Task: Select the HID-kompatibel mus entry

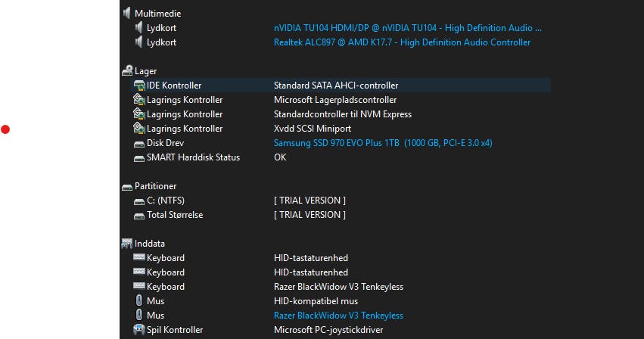Action: [x=316, y=301]
